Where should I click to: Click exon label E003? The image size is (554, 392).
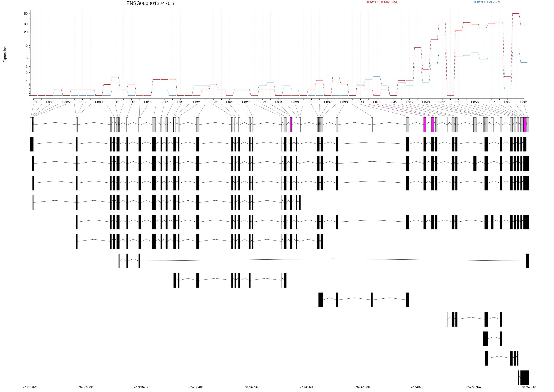[50, 102]
